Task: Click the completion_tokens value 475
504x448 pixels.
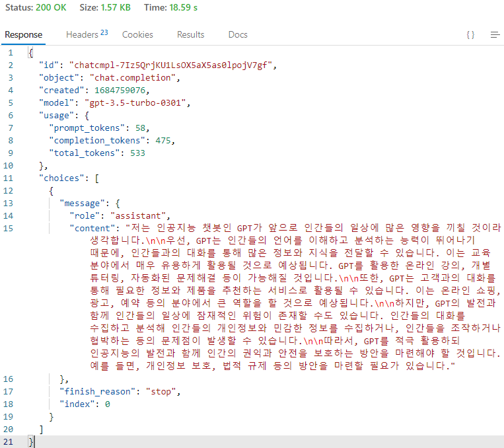Action: click(x=163, y=141)
